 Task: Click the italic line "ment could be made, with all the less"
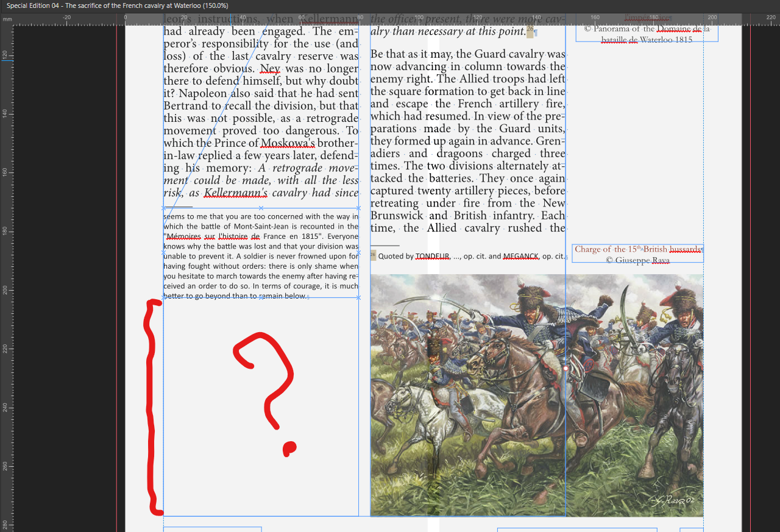tap(261, 180)
